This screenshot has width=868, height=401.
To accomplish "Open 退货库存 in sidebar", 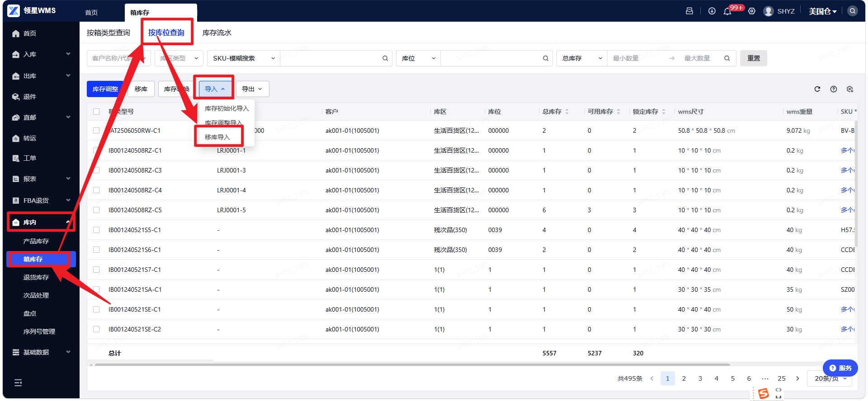I will coord(36,277).
